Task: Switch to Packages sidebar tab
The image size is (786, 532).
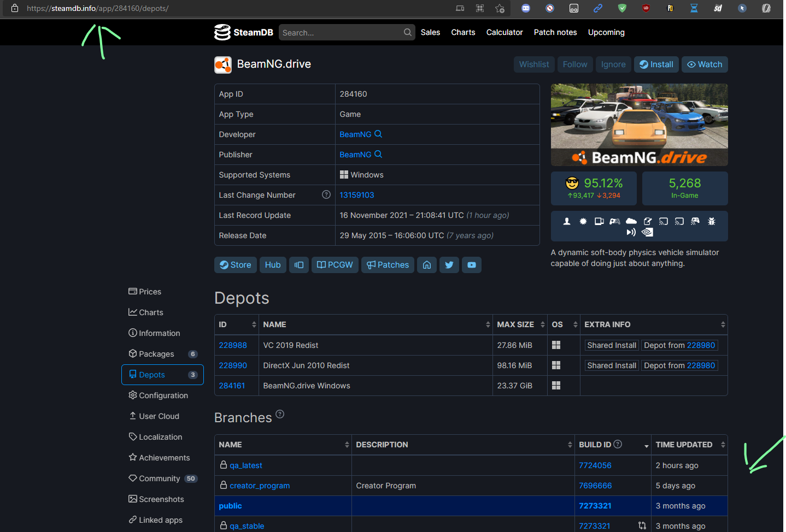Action: click(x=162, y=354)
